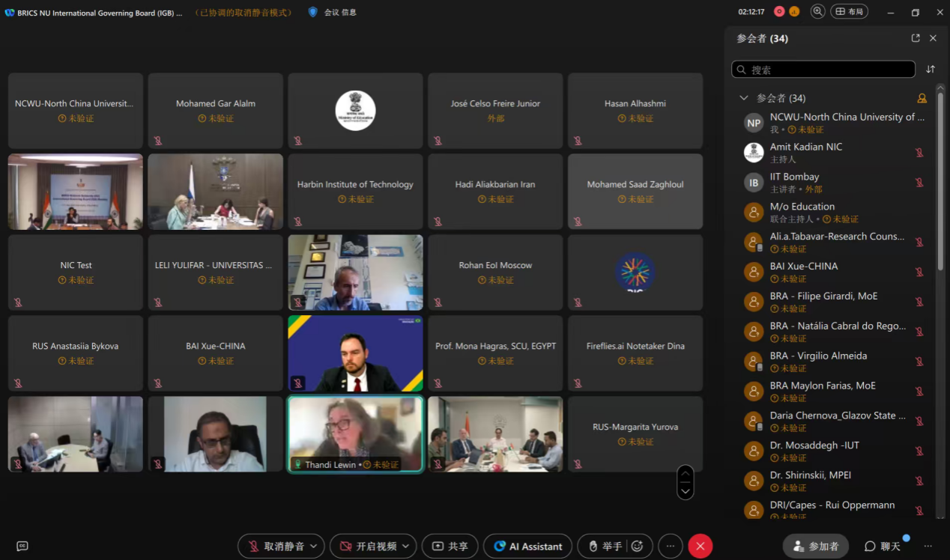Select Thandi Lewin active speaker video
This screenshot has width=950, height=560.
pos(355,433)
